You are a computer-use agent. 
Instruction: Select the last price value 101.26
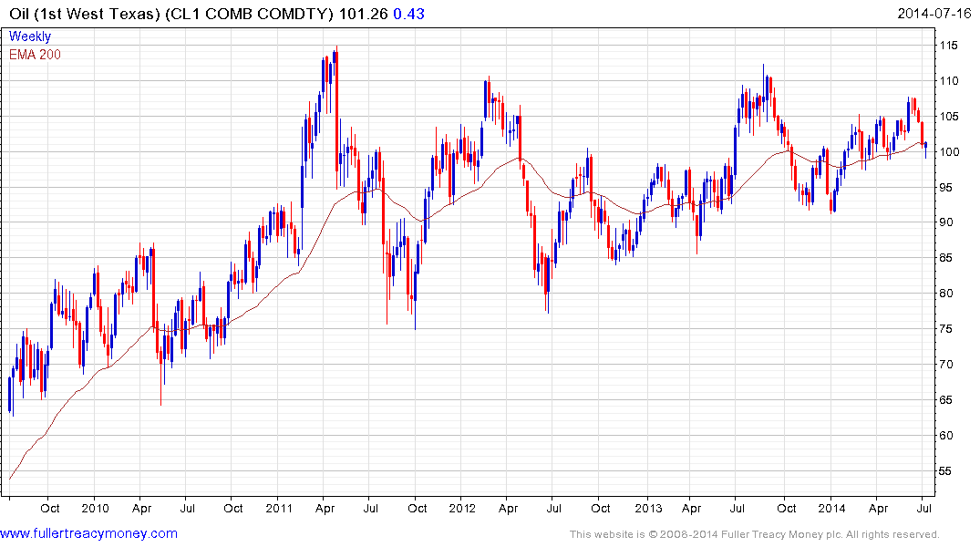[363, 14]
